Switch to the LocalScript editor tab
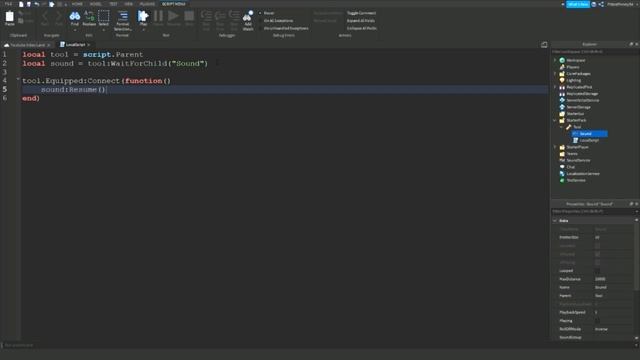Screen dimensions: 640x360 click(x=75, y=45)
